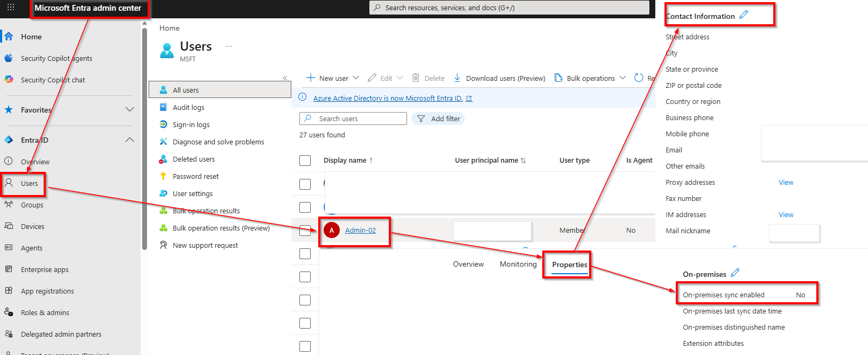Image resolution: width=868 pixels, height=355 pixels.
Task: Open the Edit dropdown arrow
Action: pyautogui.click(x=400, y=78)
